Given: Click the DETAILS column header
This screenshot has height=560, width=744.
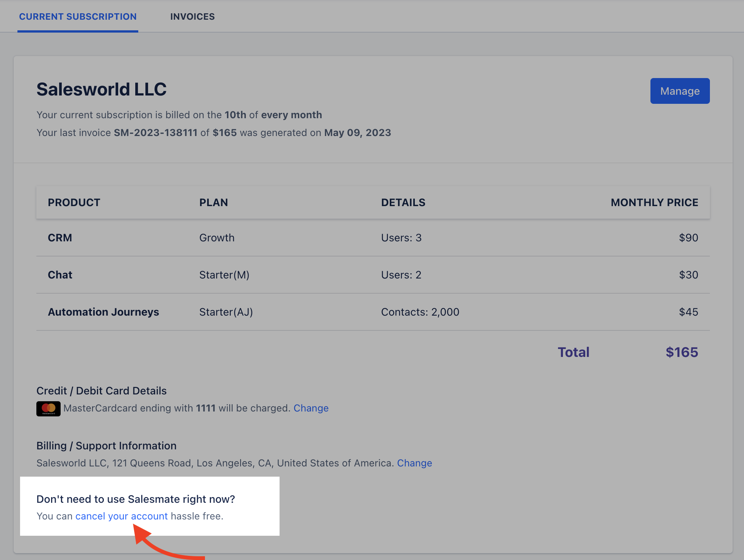Looking at the screenshot, I should [403, 202].
